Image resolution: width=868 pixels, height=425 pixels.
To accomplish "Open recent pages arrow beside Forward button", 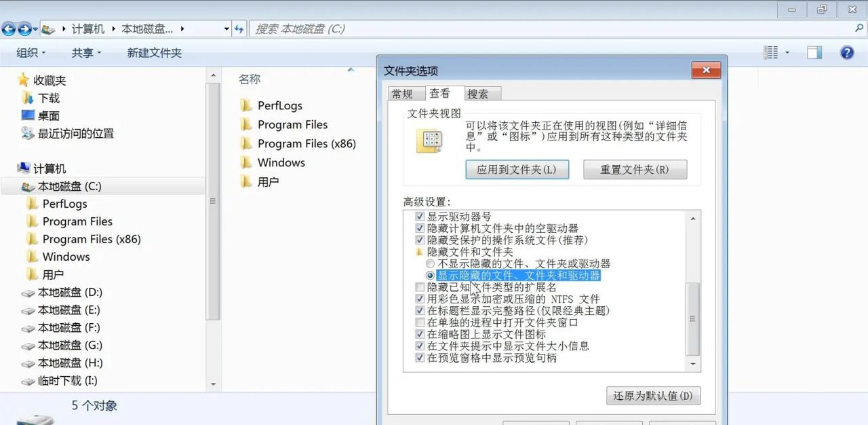I will point(37,29).
